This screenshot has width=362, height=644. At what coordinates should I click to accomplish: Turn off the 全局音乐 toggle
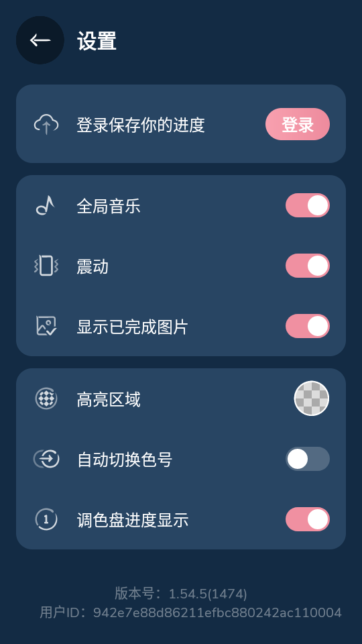pyautogui.click(x=308, y=205)
